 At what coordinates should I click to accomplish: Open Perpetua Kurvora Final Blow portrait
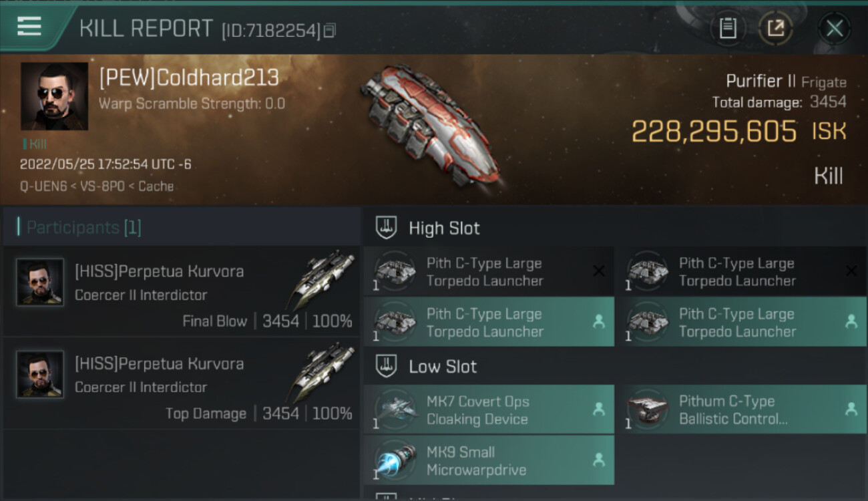(x=40, y=282)
